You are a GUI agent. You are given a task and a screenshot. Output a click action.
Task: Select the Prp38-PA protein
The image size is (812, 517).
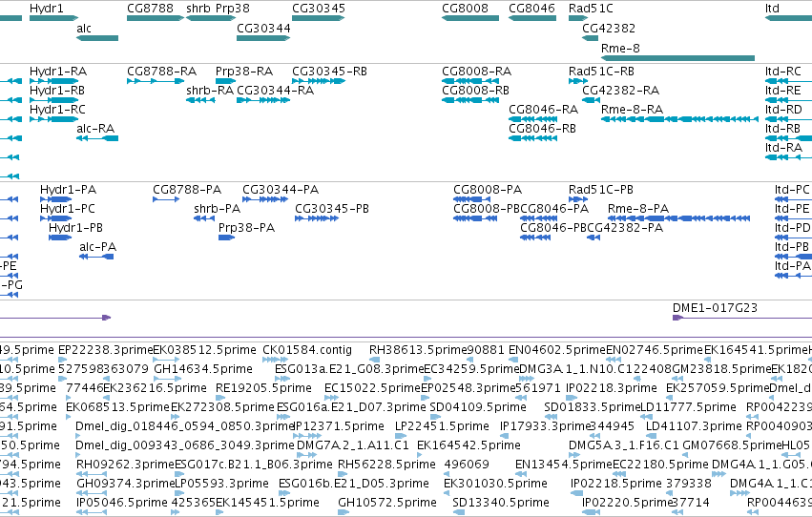point(226,238)
